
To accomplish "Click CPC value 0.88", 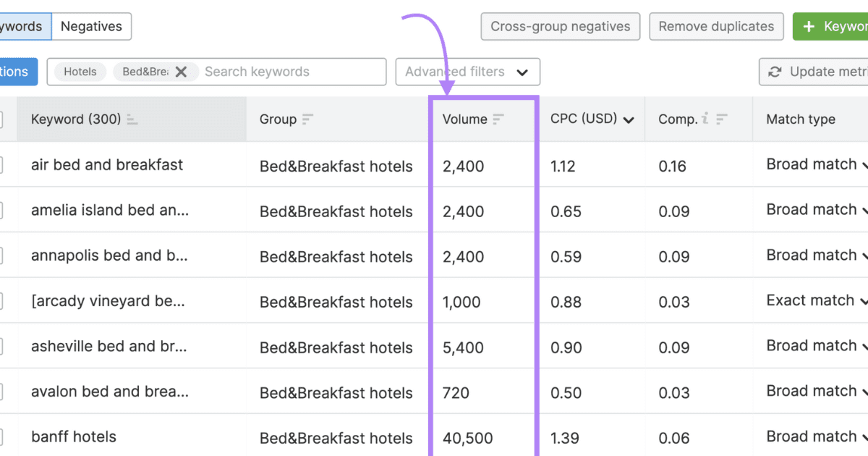I will pyautogui.click(x=566, y=302).
